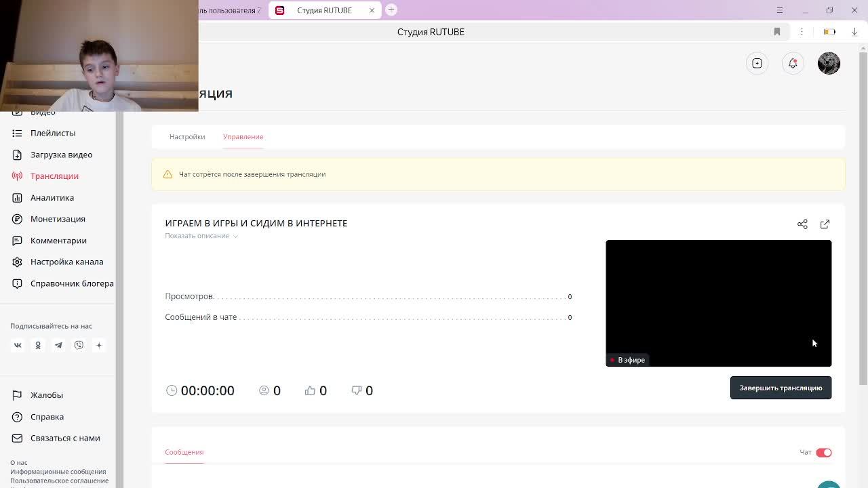868x488 pixels.
Task: Open the browser hamburger menu icon
Action: tap(780, 10)
